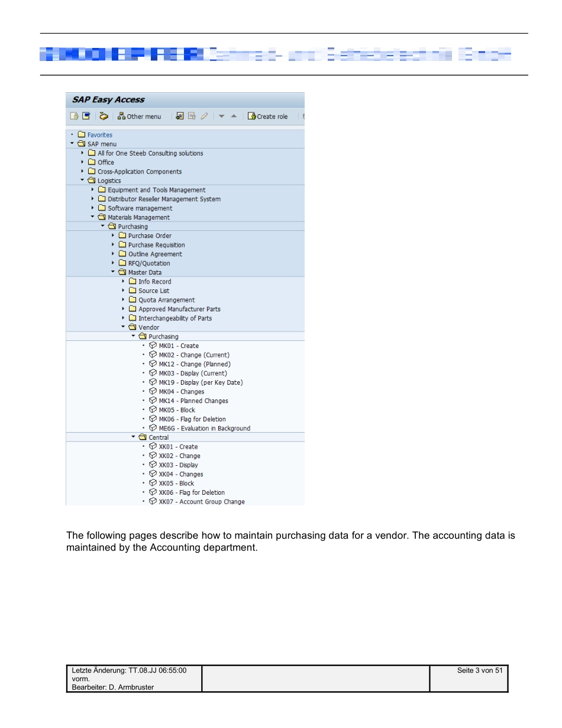Click MK02 - Change (Current) cube icon
Image resolution: width=562 pixels, height=728 pixels.
(x=153, y=355)
